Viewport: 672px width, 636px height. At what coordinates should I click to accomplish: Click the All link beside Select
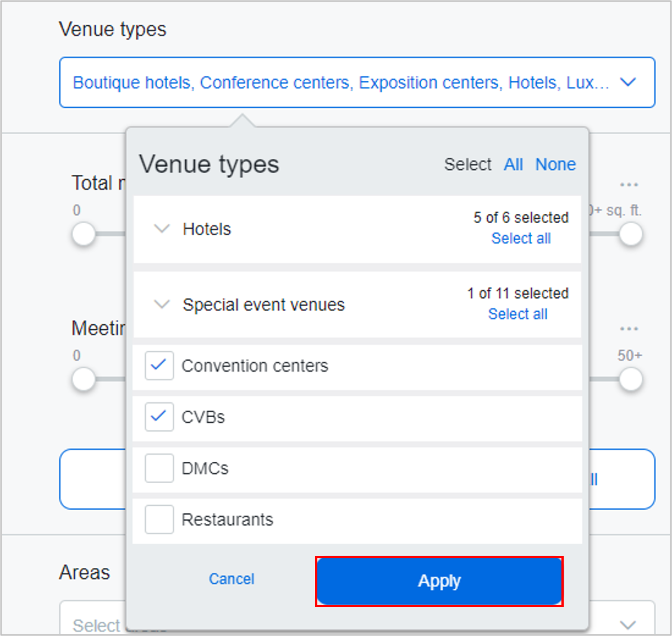tap(513, 164)
